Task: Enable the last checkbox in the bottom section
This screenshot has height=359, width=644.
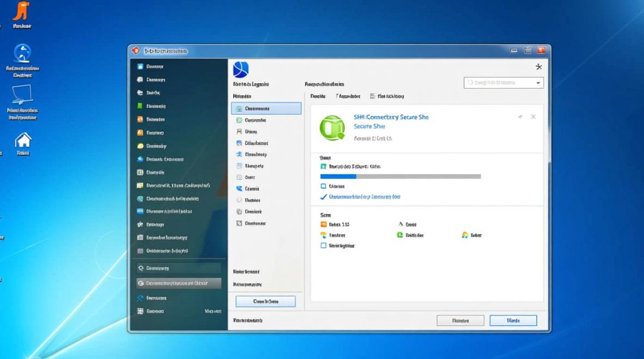Action: 323,246
